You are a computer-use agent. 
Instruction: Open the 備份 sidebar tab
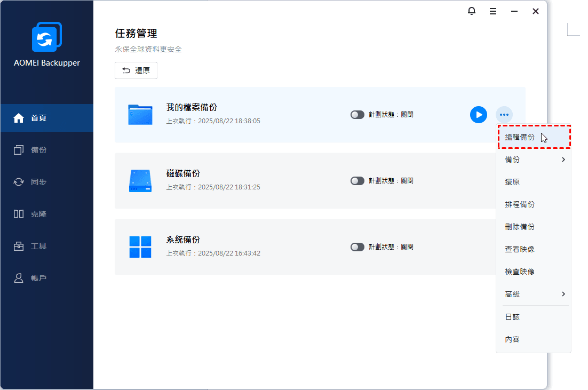coord(47,150)
